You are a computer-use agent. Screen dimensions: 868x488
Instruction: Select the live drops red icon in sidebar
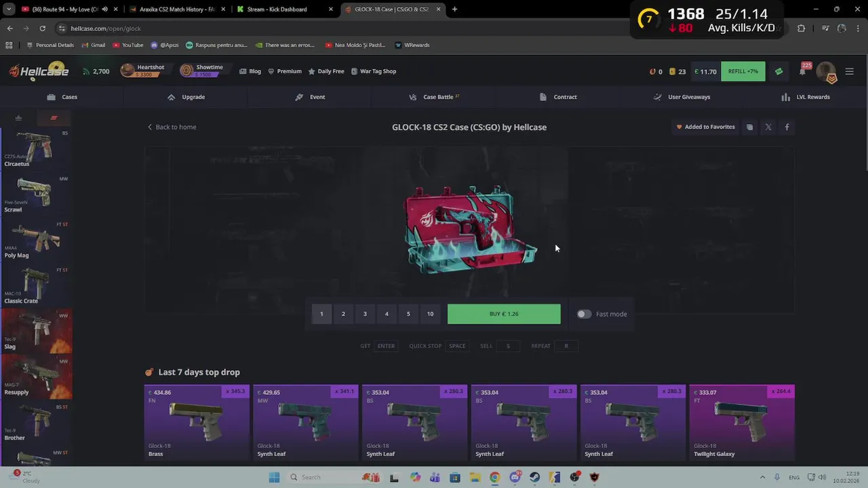click(54, 118)
